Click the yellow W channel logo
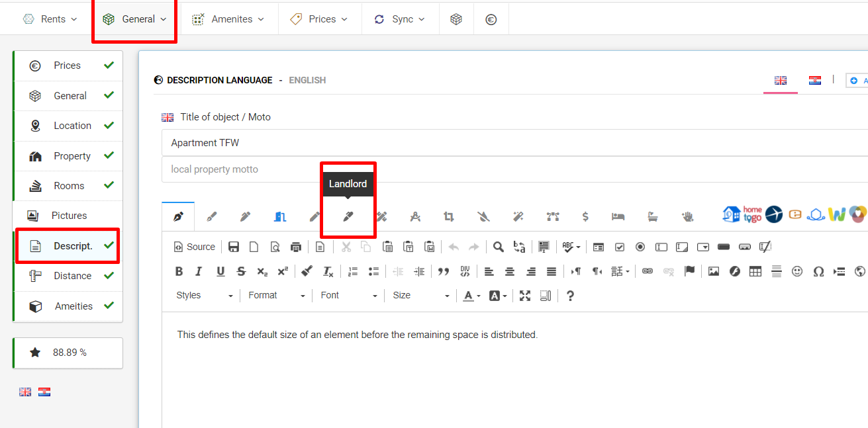The width and height of the screenshot is (868, 428). tap(837, 214)
